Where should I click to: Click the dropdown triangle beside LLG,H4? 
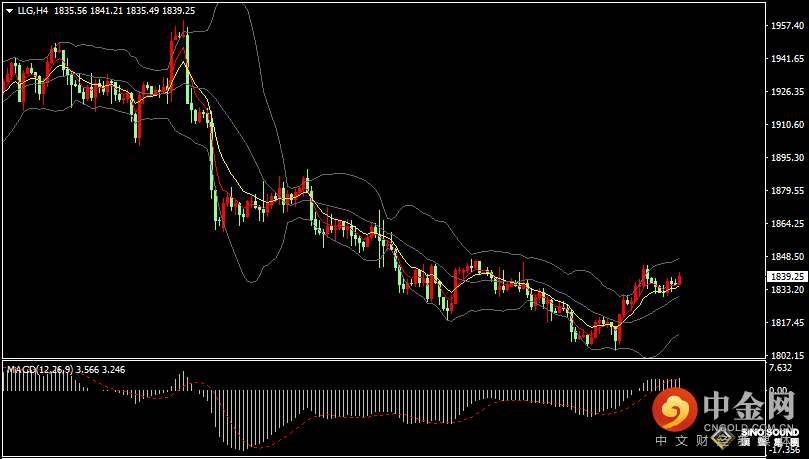click(x=9, y=10)
